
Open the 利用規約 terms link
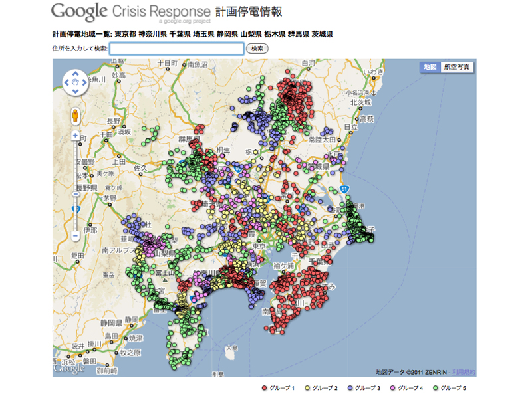(x=464, y=371)
